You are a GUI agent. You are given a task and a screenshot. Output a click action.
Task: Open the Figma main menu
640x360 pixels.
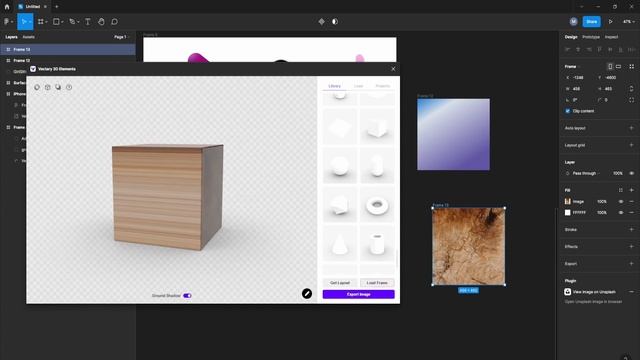point(7,22)
